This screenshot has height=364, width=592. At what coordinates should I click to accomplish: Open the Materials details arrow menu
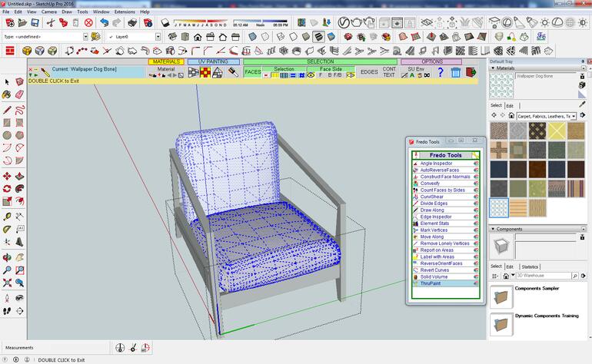coord(583,115)
